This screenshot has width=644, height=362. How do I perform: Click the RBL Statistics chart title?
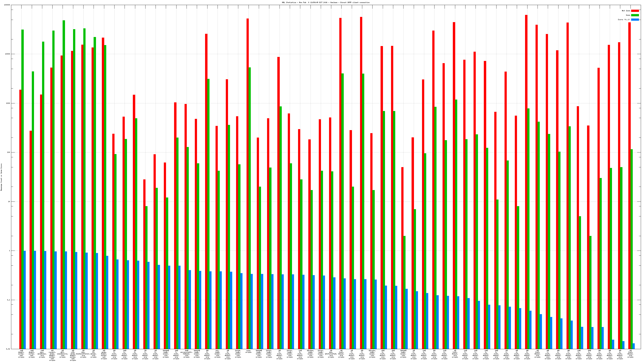(x=325, y=2)
